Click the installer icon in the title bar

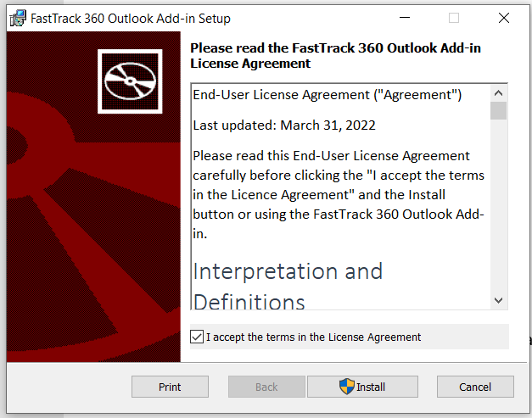(x=18, y=19)
